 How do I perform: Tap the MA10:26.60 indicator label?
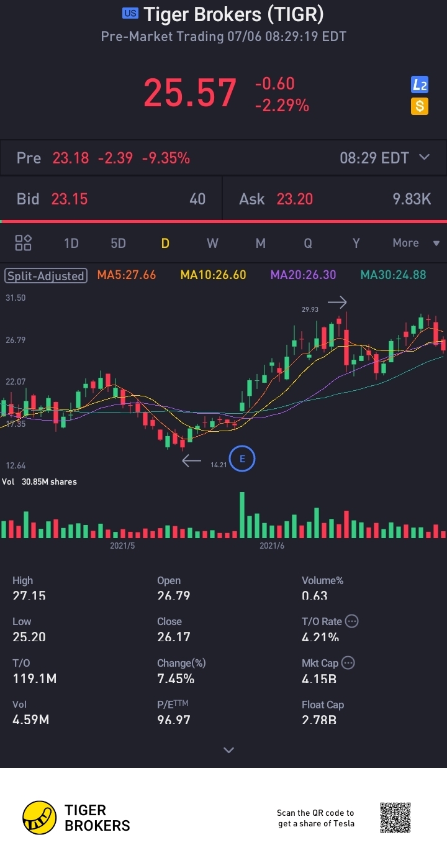click(213, 275)
